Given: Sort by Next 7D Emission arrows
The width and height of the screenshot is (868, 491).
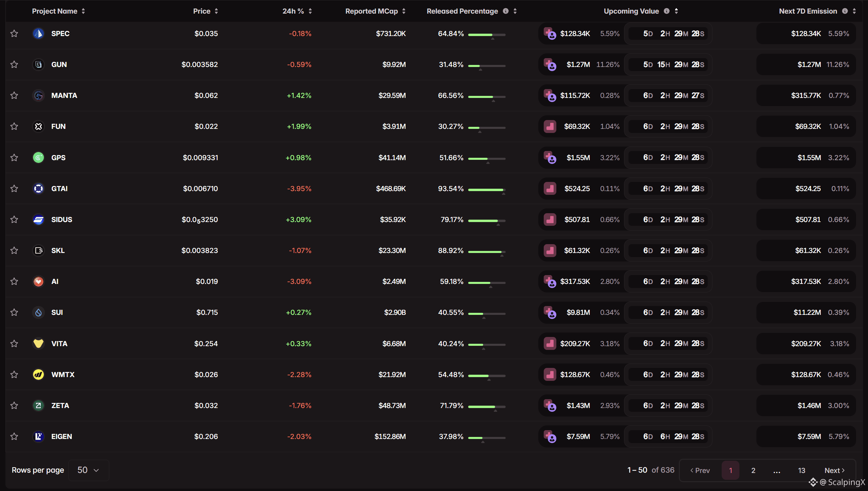Looking at the screenshot, I should [854, 11].
